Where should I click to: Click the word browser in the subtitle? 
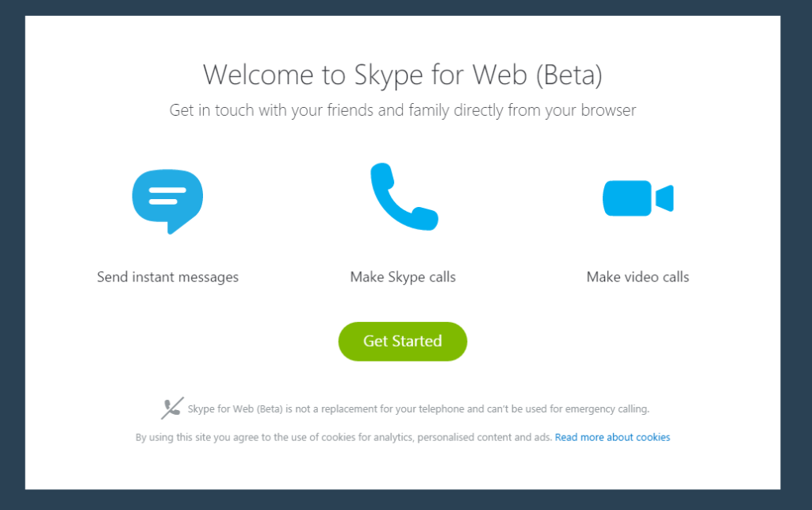tap(608, 109)
